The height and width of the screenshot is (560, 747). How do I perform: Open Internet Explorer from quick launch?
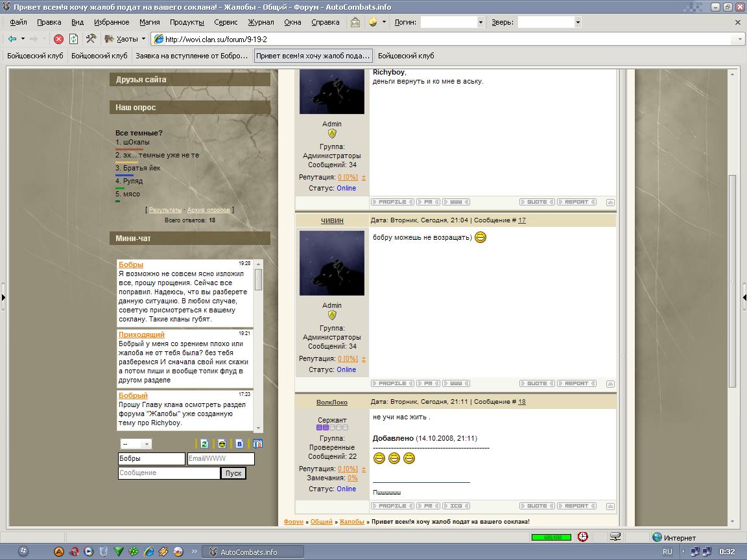pos(149,552)
